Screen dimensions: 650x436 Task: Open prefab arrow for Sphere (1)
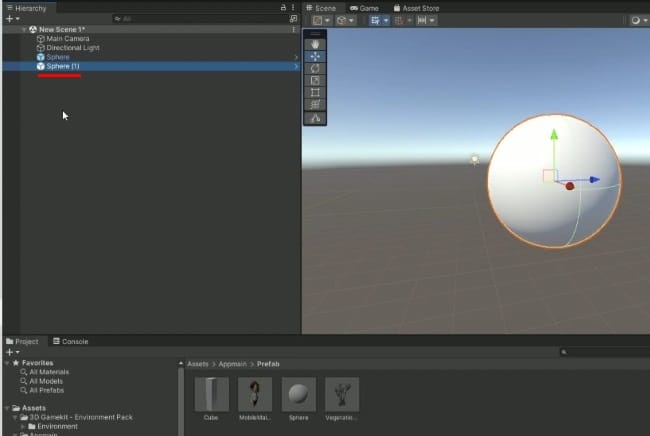296,66
